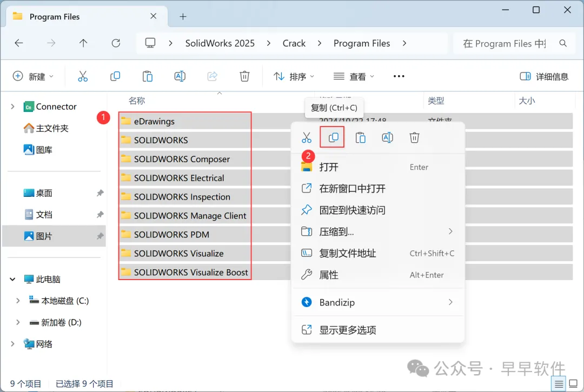Expand the Local Disk (C:) node

coord(18,301)
